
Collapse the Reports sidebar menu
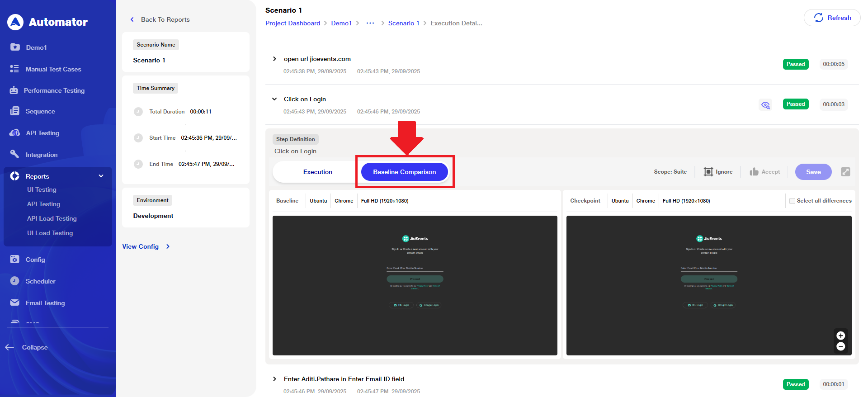[x=101, y=176]
